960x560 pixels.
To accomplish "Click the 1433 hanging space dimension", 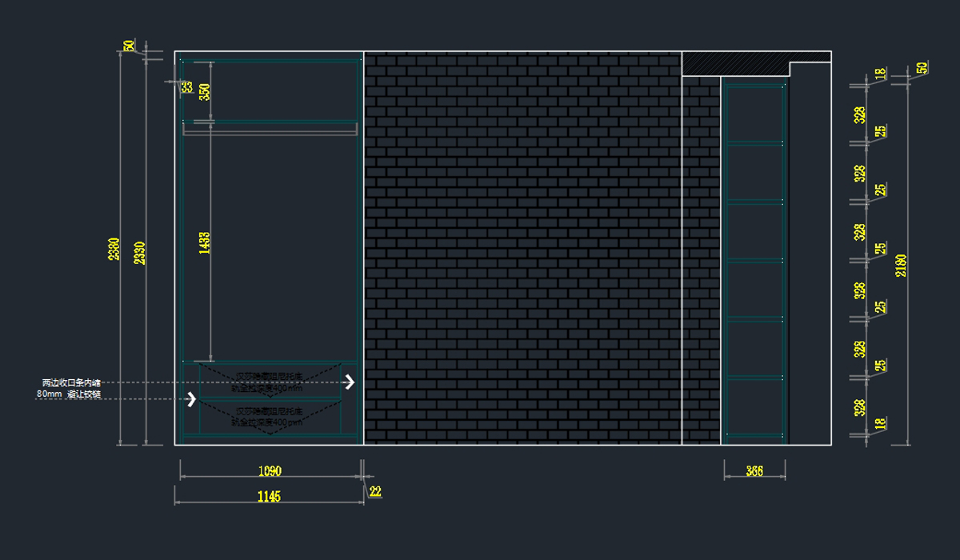I will [x=205, y=243].
